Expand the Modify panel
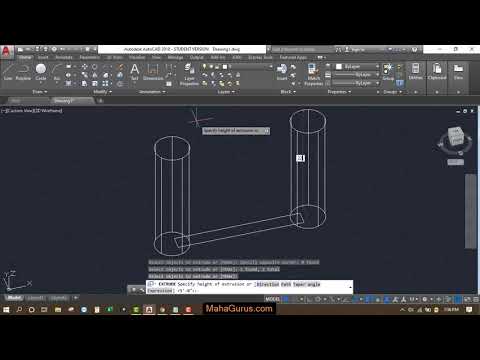 (102, 92)
